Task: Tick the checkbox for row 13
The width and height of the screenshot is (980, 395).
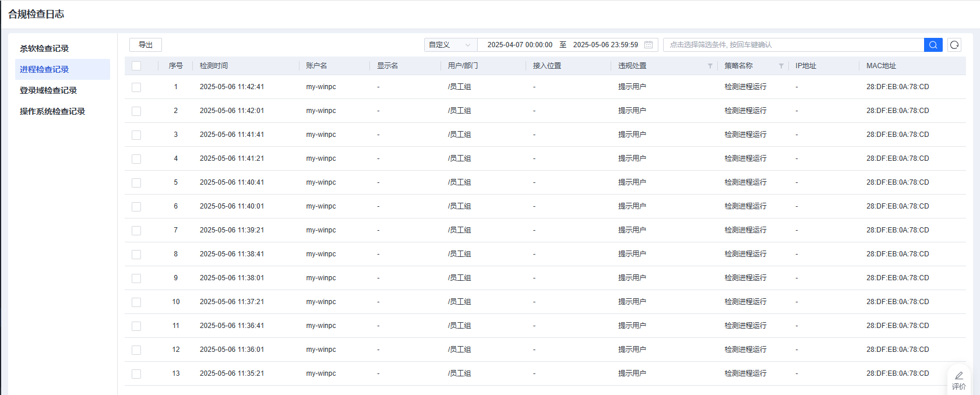Action: 136,374
